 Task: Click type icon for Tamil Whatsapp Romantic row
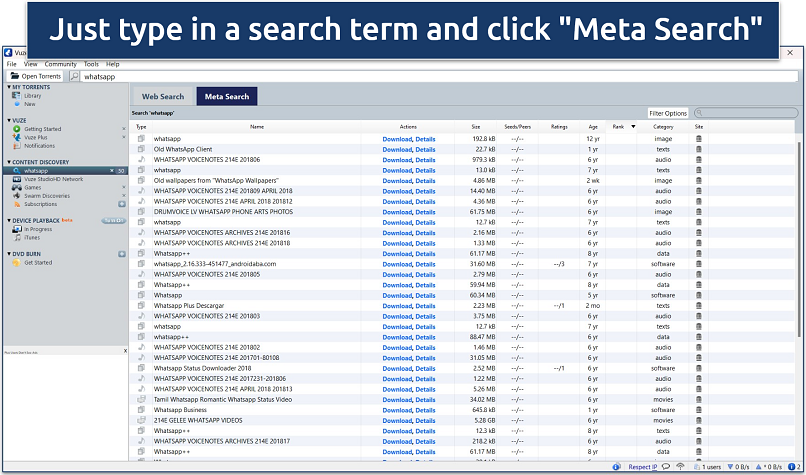click(x=141, y=399)
